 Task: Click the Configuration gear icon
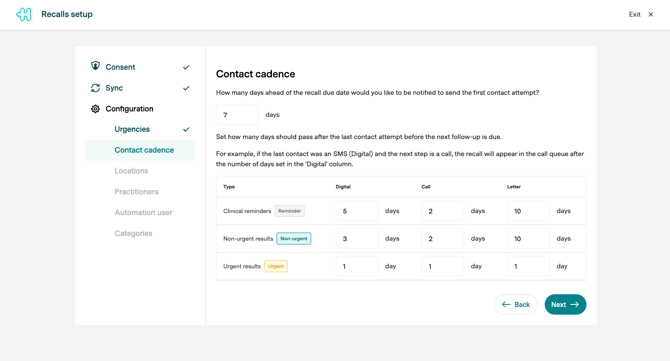coord(95,109)
